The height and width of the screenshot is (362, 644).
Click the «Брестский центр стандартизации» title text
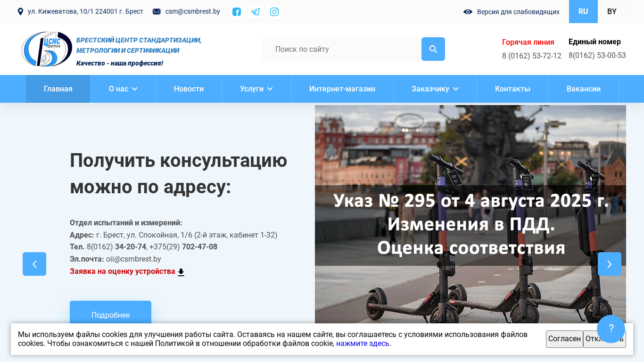pos(139,45)
